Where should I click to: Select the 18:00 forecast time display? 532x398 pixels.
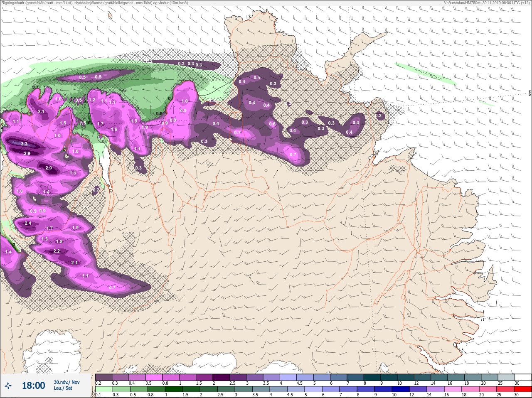pyautogui.click(x=33, y=386)
